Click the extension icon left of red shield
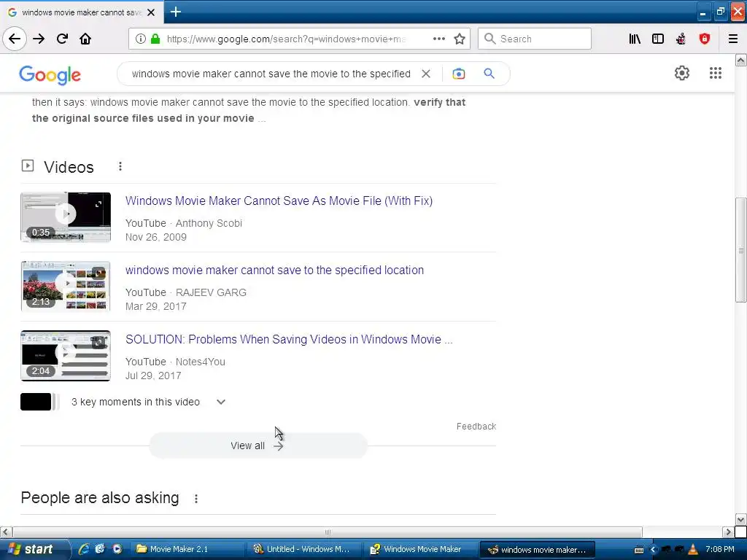 pos(681,39)
